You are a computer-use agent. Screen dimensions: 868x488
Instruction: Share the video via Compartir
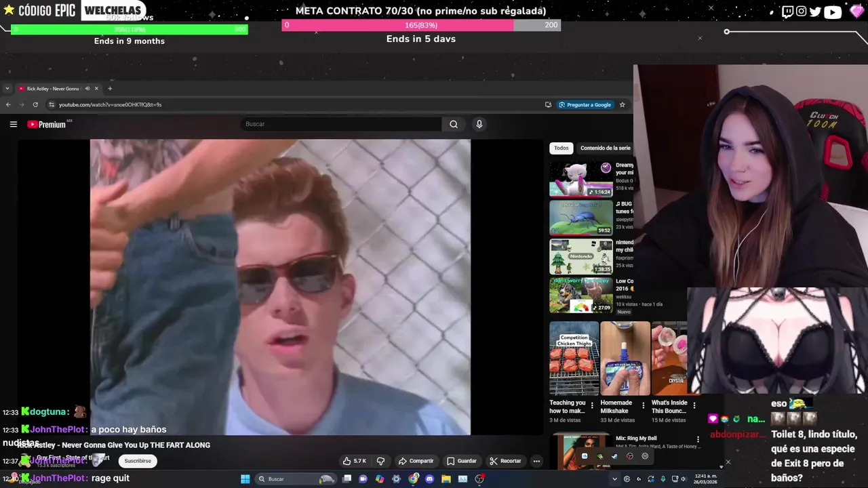(x=416, y=461)
